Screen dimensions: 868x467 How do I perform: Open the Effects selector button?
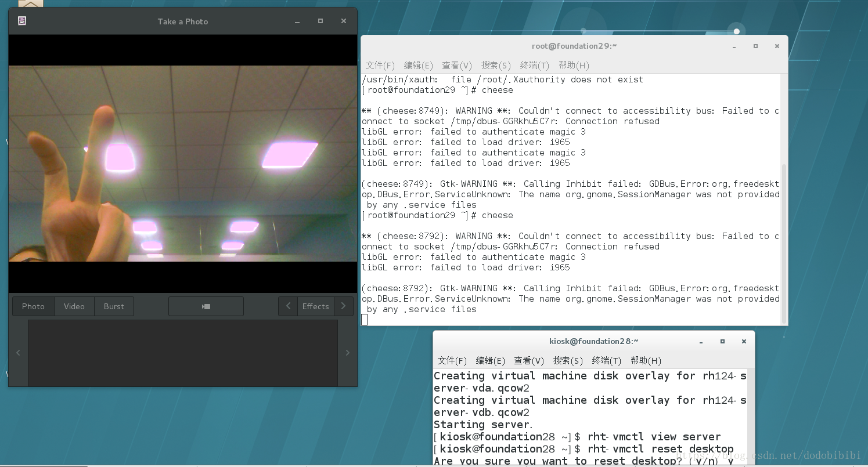point(316,306)
